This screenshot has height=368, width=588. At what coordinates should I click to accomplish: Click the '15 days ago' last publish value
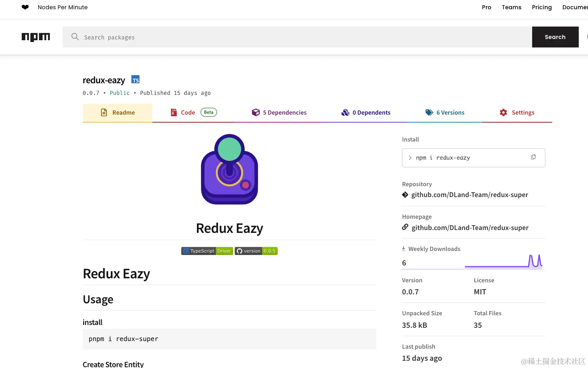[x=422, y=358]
